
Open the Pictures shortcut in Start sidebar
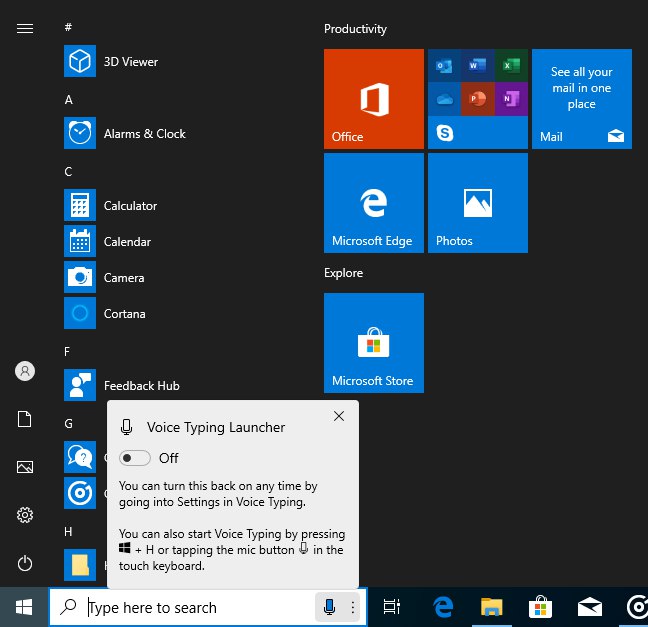[25, 467]
